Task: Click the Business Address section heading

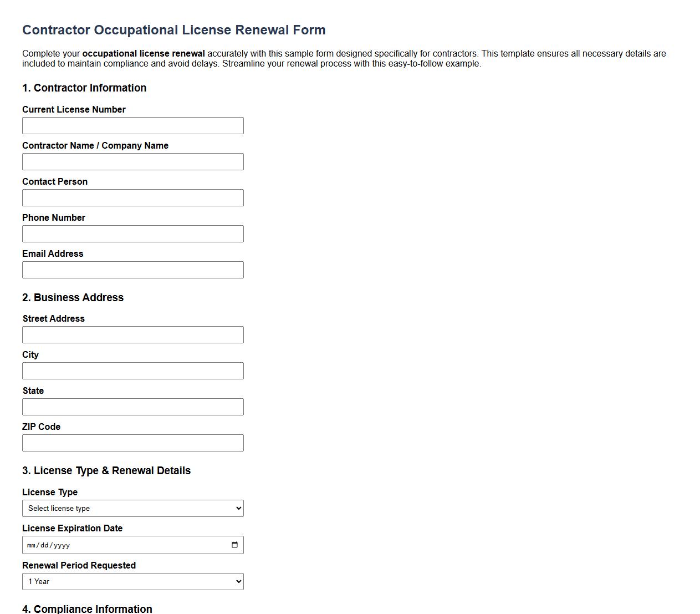Action: pyautogui.click(x=73, y=297)
